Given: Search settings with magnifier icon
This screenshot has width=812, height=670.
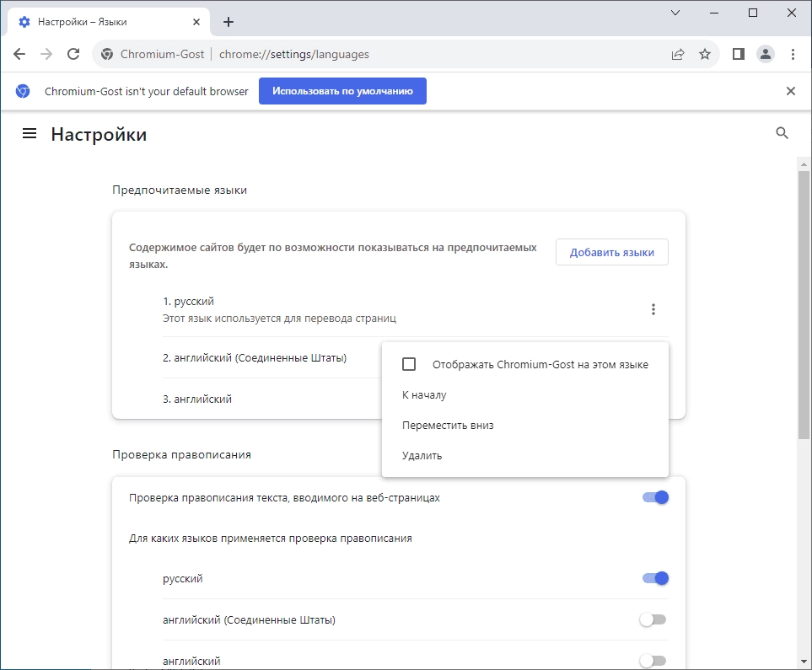Looking at the screenshot, I should (x=782, y=133).
